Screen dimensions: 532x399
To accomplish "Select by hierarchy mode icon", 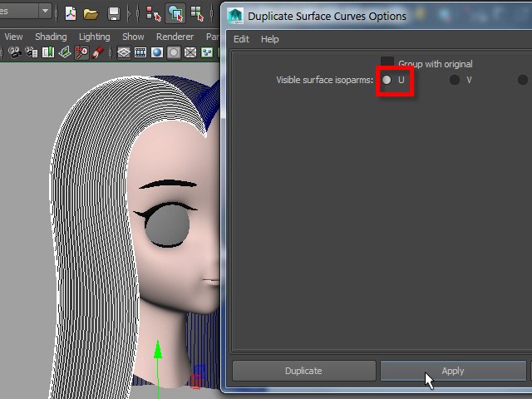I will coord(153,13).
